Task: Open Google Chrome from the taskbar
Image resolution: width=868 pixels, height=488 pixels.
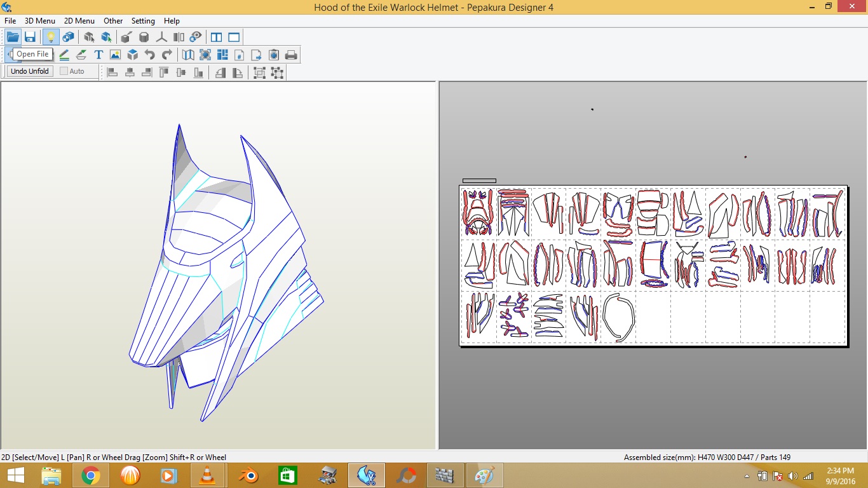Action: (91, 475)
